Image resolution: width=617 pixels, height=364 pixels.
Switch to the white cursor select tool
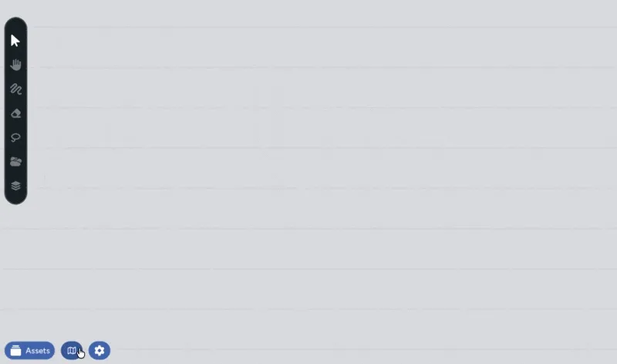pyautogui.click(x=15, y=41)
